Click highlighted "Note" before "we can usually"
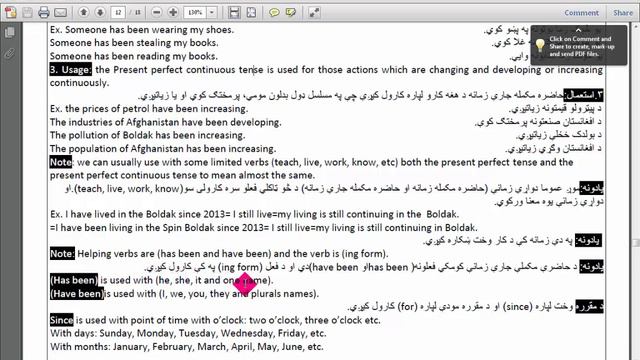Screen dimensions: 640x360 [x=60, y=162]
